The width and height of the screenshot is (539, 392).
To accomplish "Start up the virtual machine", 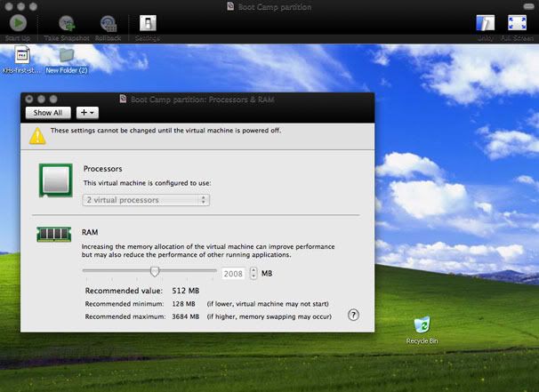I will tap(18, 23).
